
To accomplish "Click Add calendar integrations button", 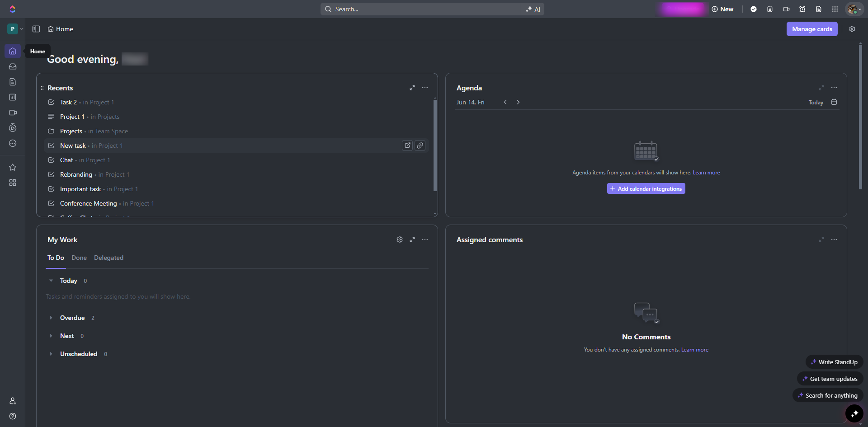I will (646, 188).
